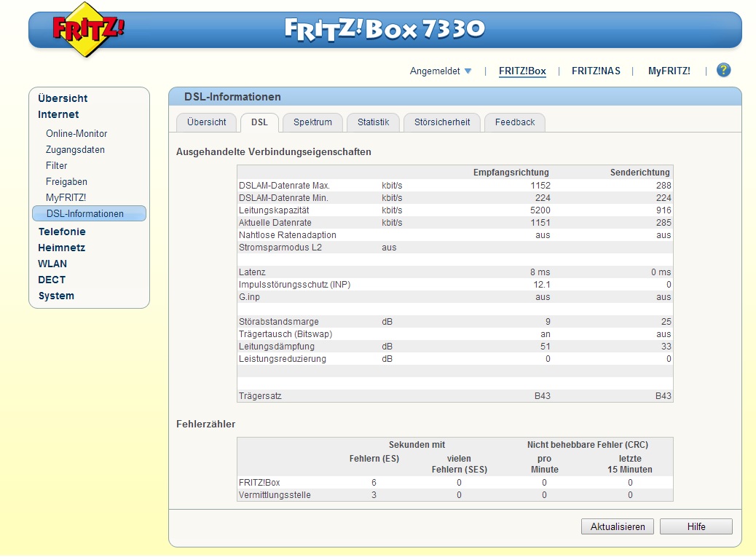This screenshot has width=756, height=557.
Task: Click the Aktuelle Datenrate value 1151
Action: coord(540,223)
